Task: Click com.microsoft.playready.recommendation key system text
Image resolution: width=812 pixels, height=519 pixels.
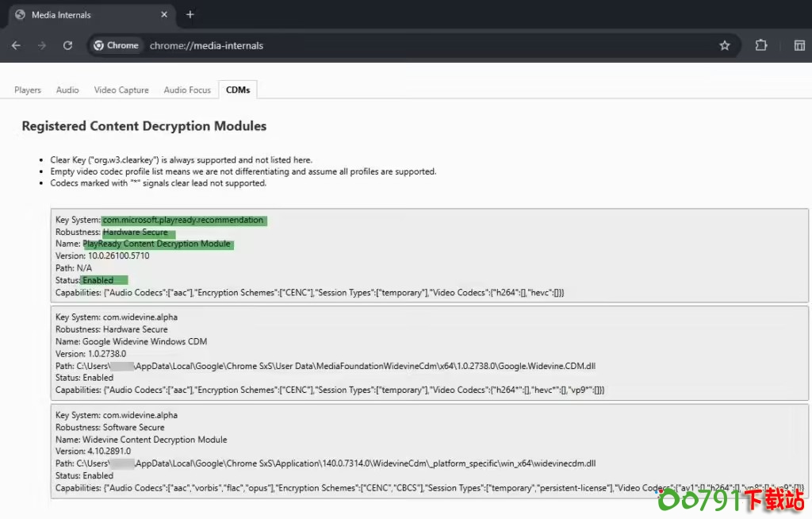Action: point(183,220)
